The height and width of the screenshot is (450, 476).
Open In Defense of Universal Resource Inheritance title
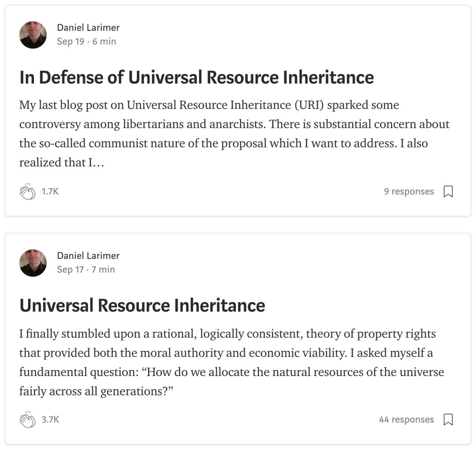coord(197,77)
